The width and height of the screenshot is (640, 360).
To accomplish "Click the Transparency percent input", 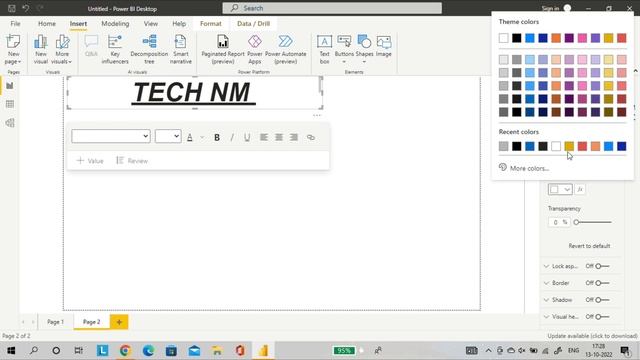I will pos(559,222).
